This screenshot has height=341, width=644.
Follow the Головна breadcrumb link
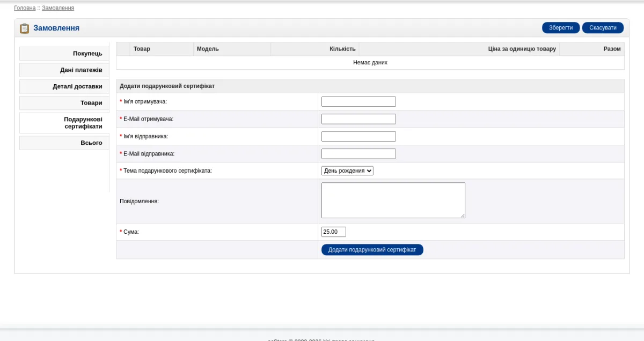pyautogui.click(x=25, y=8)
